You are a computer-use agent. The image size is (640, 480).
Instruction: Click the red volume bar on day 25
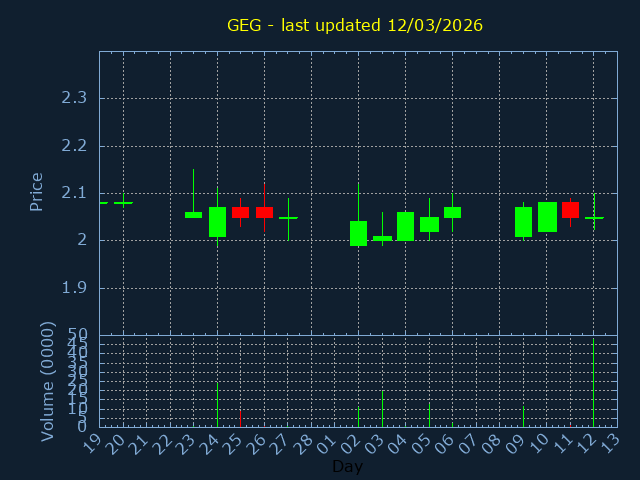[x=240, y=418]
